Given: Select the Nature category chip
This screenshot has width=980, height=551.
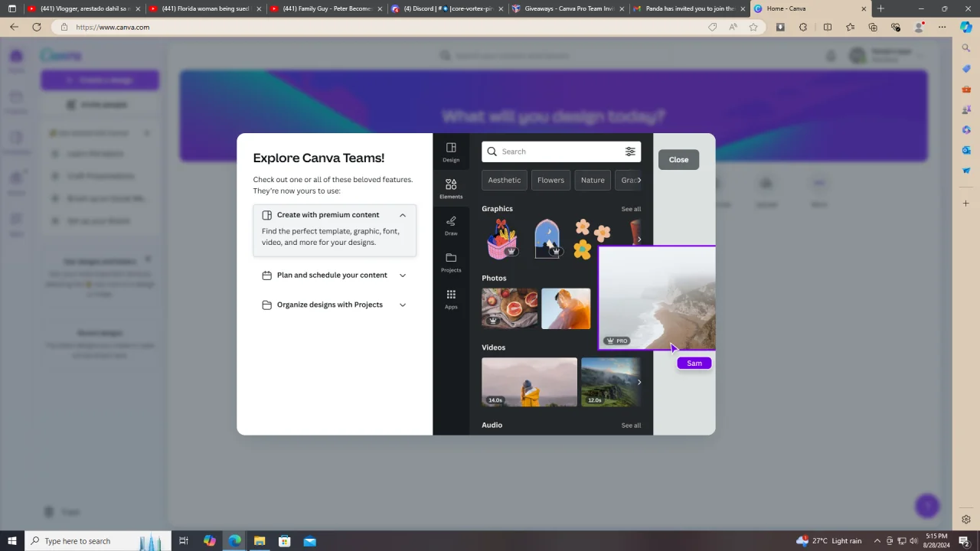Looking at the screenshot, I should (593, 181).
